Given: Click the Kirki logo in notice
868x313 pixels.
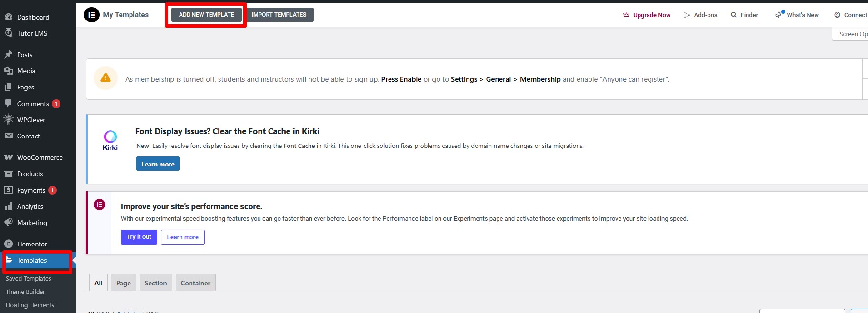Looking at the screenshot, I should click(x=110, y=140).
